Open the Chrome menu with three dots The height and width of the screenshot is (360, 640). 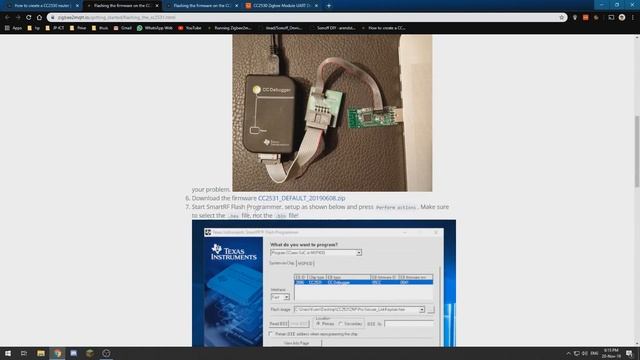pos(633,18)
